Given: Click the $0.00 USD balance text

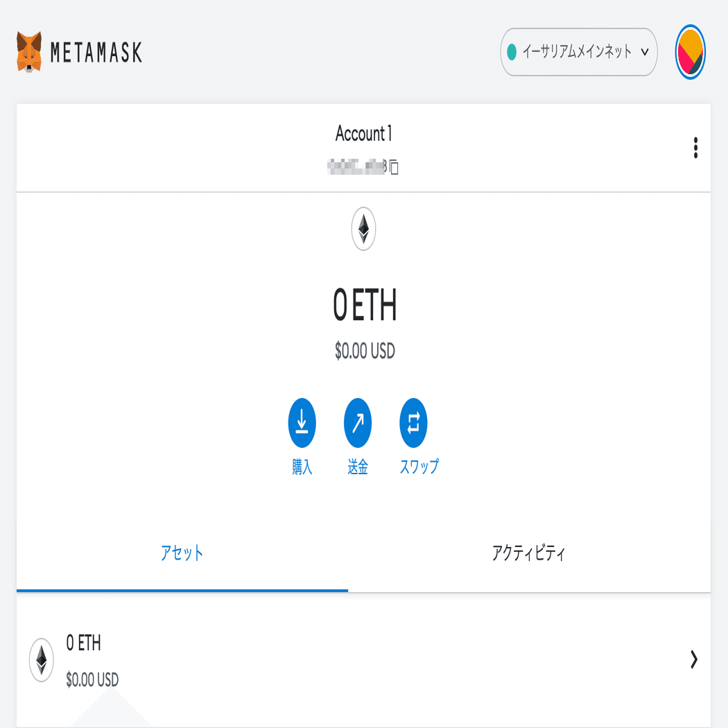Looking at the screenshot, I should pos(363,352).
